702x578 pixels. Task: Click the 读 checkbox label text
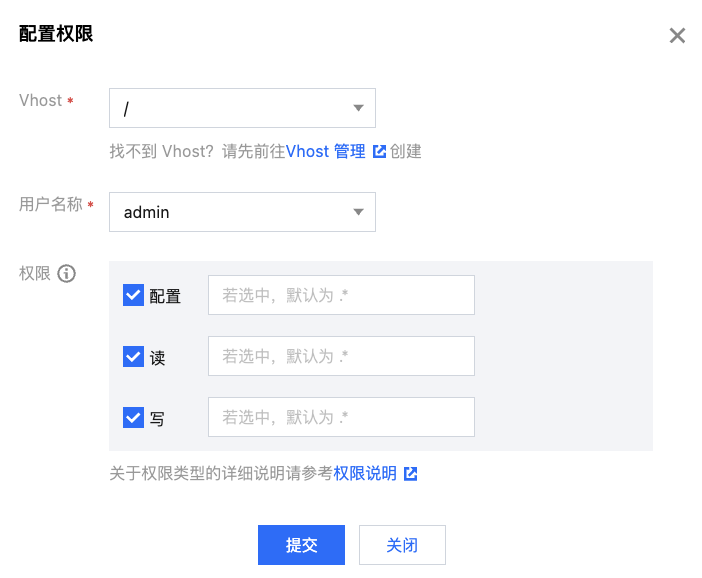coord(158,357)
